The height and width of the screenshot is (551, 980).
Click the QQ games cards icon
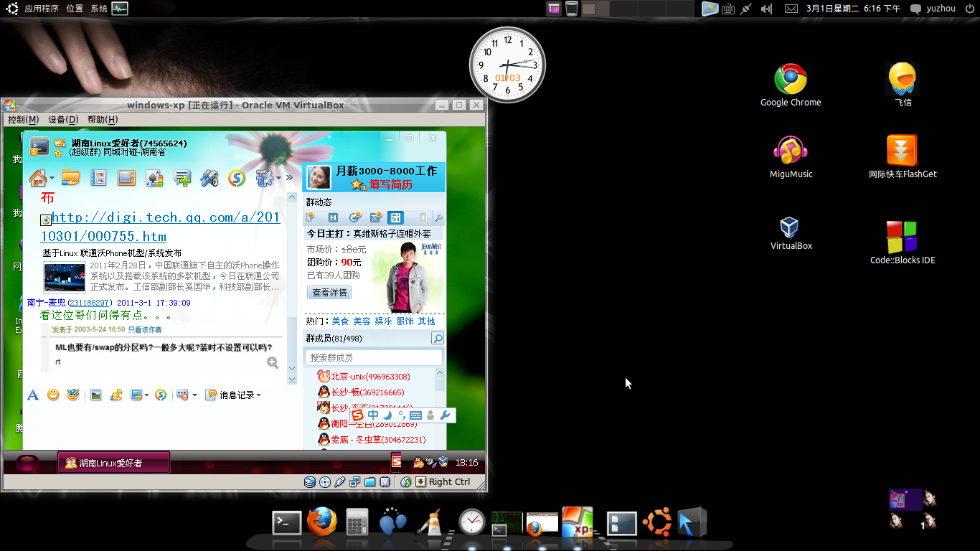(154, 177)
